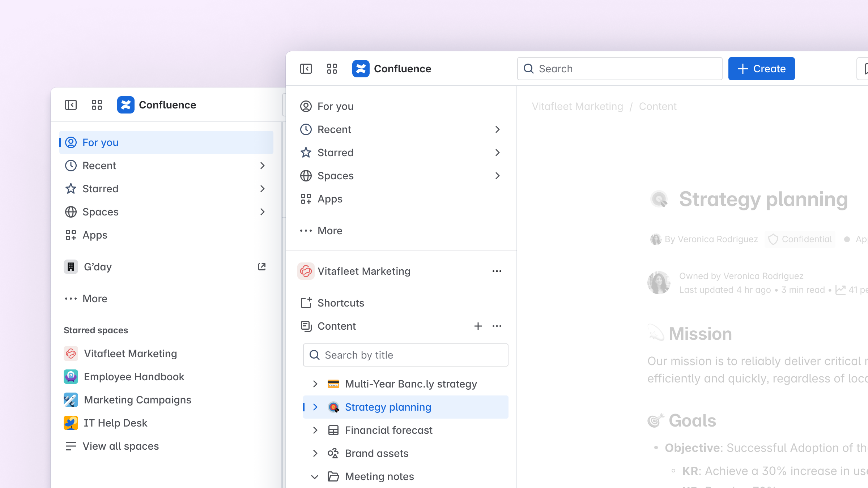Expand the Recent submenu in front sidebar
The image size is (868, 488).
(497, 129)
